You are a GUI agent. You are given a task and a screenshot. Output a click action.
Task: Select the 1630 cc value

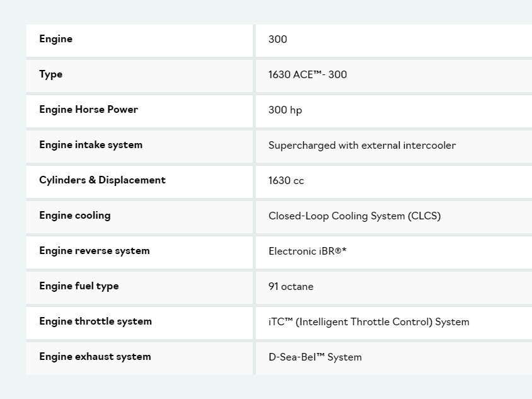286,180
